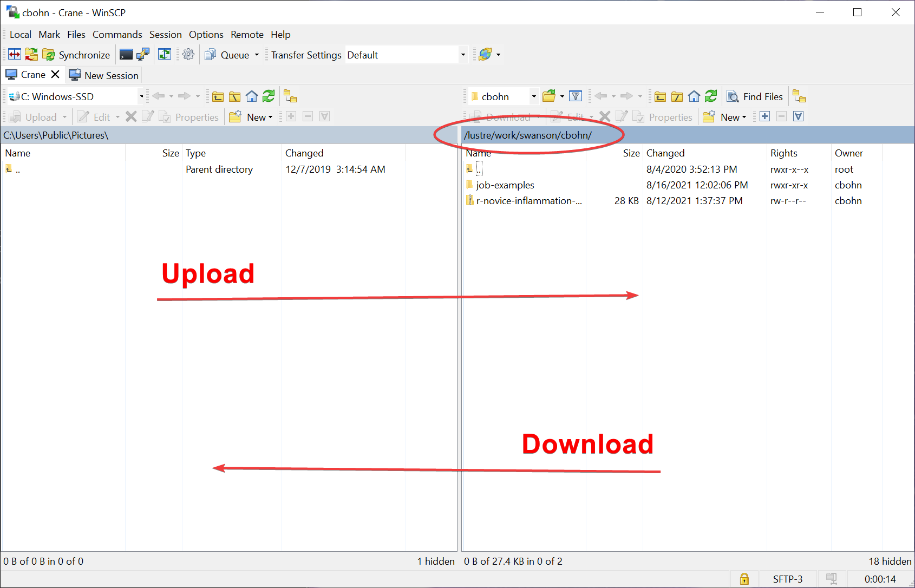Open Preferences using the gear icon

tap(188, 55)
